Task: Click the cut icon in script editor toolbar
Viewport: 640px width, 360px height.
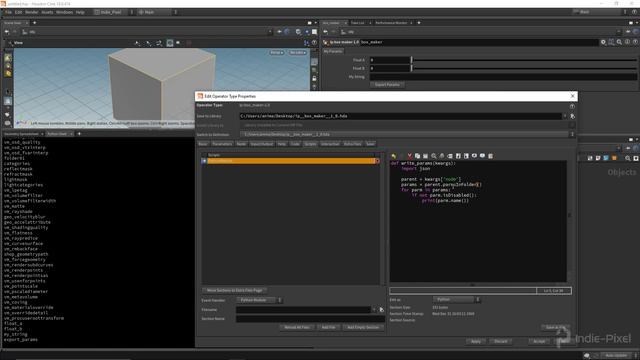Action: [x=409, y=156]
